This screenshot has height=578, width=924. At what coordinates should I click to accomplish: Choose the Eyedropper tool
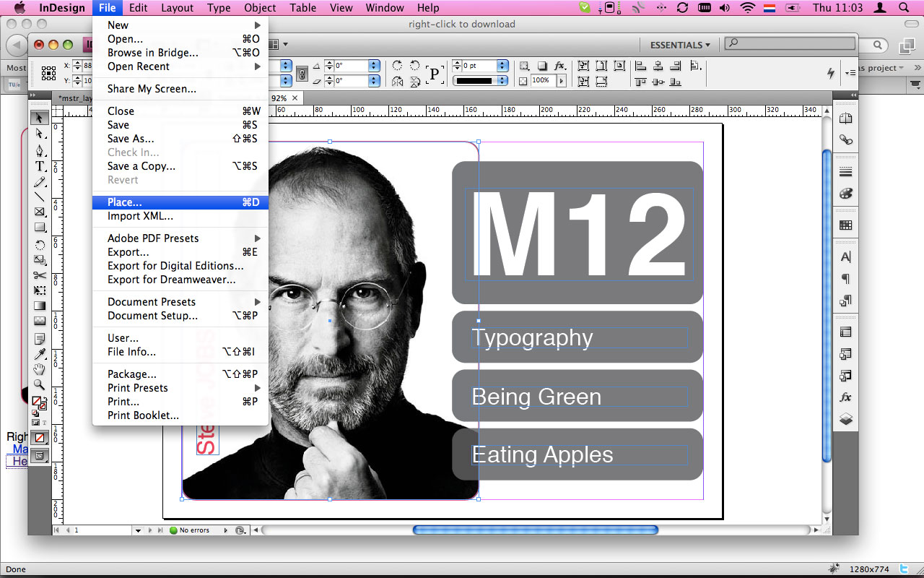click(40, 354)
